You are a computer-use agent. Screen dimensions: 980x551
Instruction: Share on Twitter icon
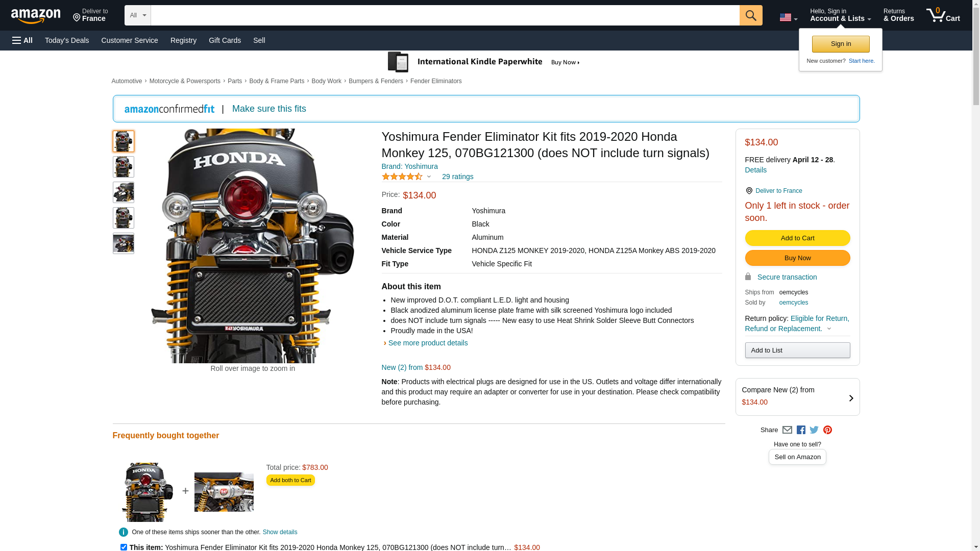click(x=814, y=430)
